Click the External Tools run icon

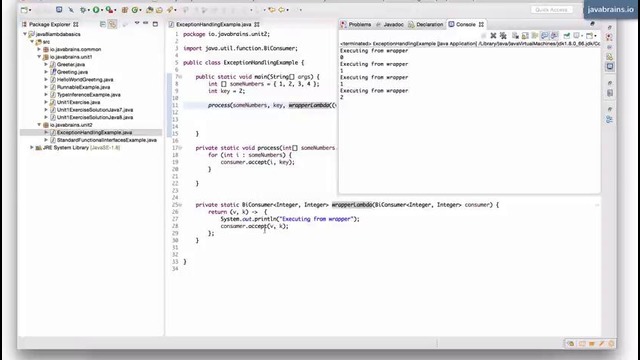(109, 10)
